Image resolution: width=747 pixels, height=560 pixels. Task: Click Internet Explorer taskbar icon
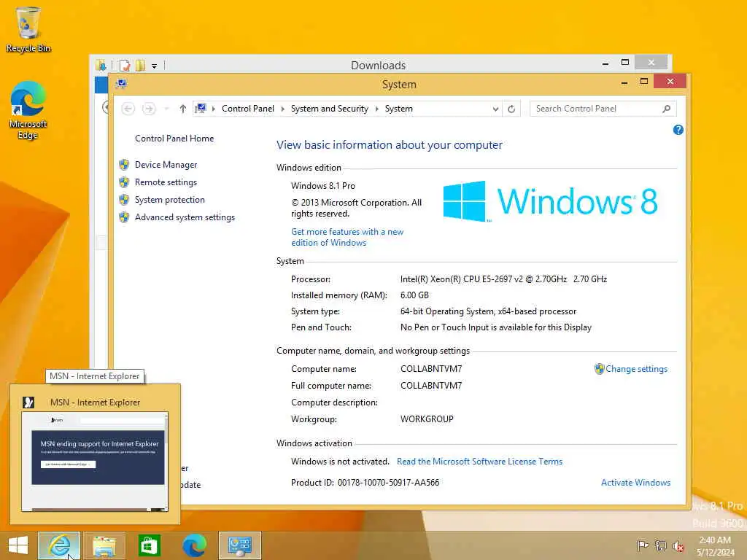(59, 545)
